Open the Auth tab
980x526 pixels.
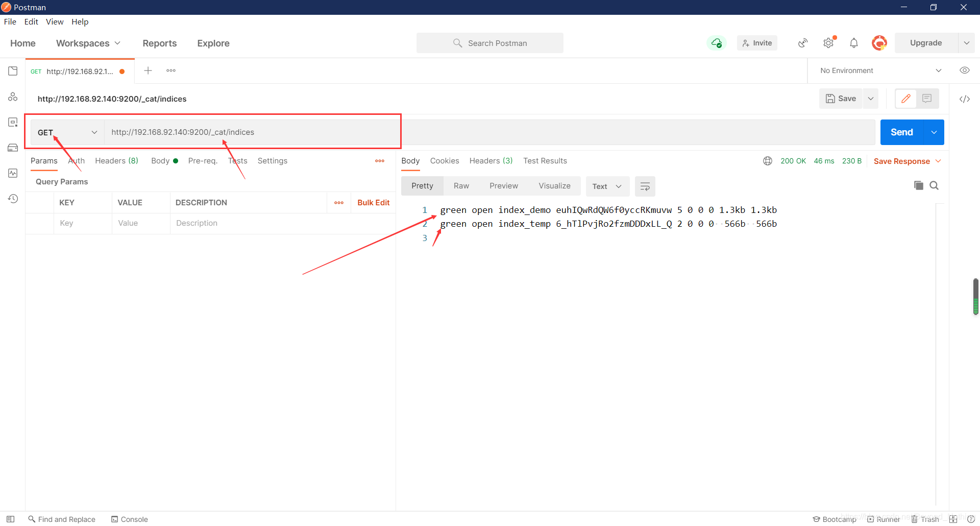77,161
